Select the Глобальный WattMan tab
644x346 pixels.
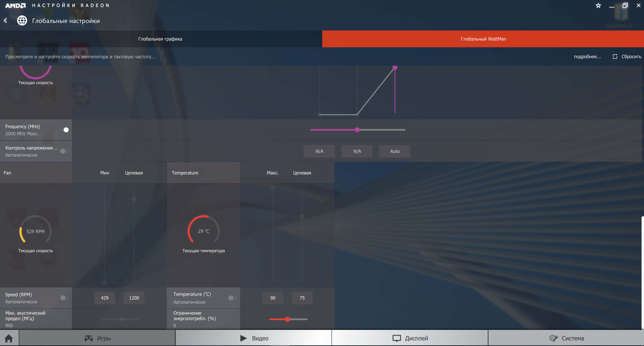coord(483,39)
